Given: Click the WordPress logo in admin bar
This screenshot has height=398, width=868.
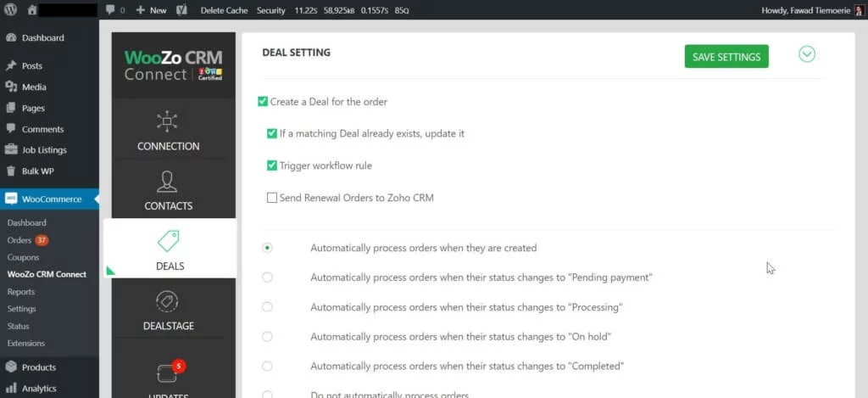Looking at the screenshot, I should tap(10, 10).
